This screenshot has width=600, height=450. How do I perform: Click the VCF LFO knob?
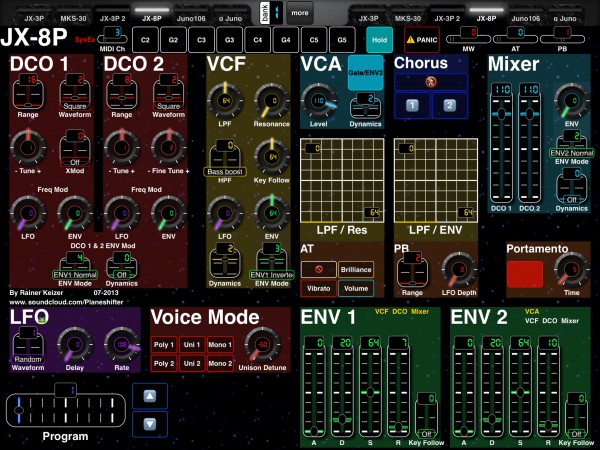point(225,213)
